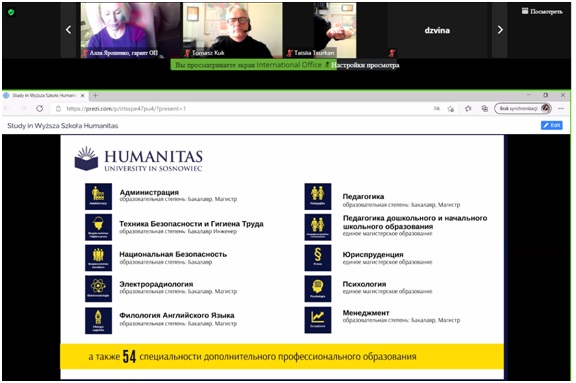The image size is (576, 383).
Task: Reload the prezi page
Action: (x=40, y=108)
